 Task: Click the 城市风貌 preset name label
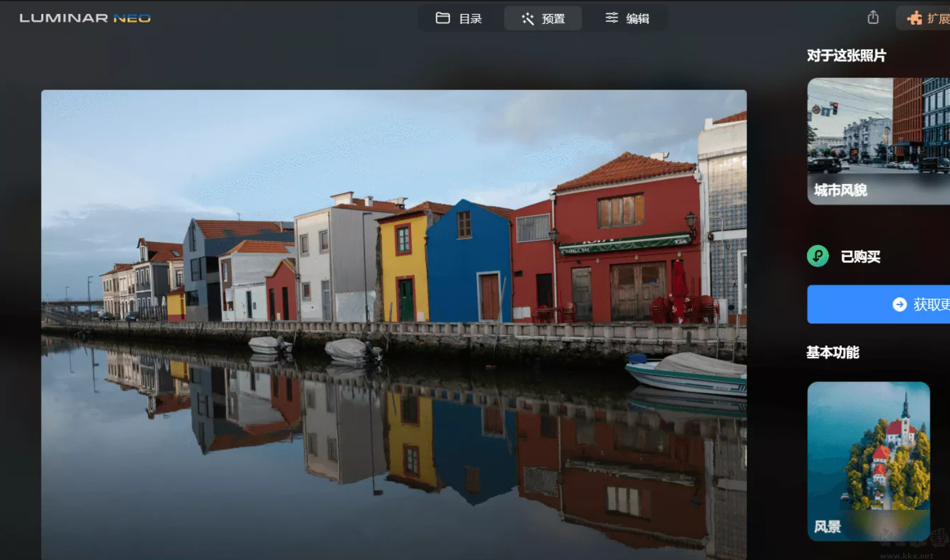(841, 191)
